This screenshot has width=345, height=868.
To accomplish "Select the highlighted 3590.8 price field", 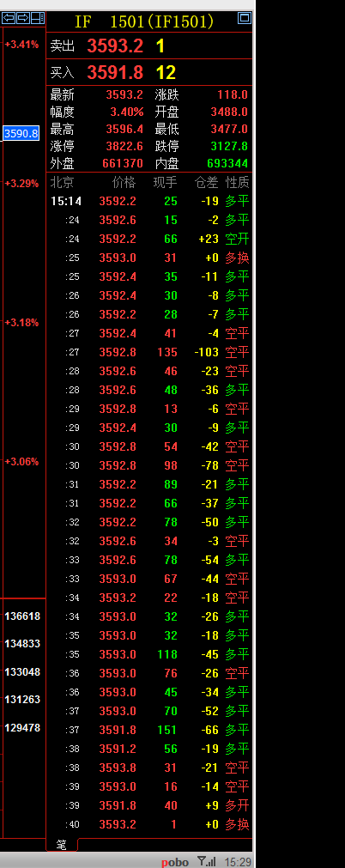I will [x=21, y=133].
